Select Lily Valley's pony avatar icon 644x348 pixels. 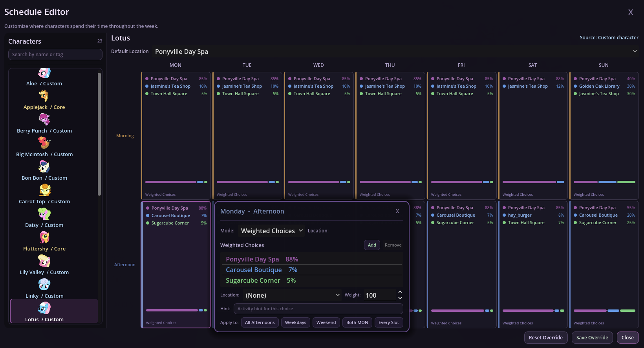44,261
